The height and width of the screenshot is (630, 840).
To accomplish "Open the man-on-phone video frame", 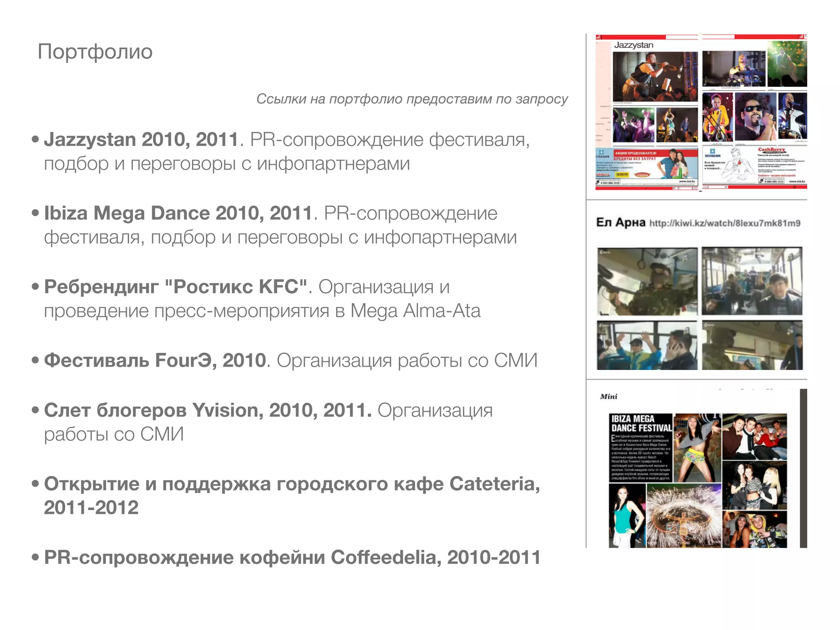I will pos(647,345).
